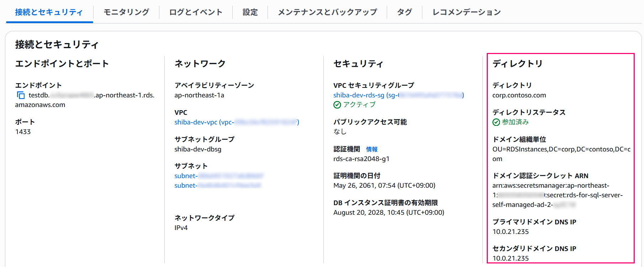Click the ディレクトリステータス label
Screen dimensions: 644x267
(x=529, y=113)
